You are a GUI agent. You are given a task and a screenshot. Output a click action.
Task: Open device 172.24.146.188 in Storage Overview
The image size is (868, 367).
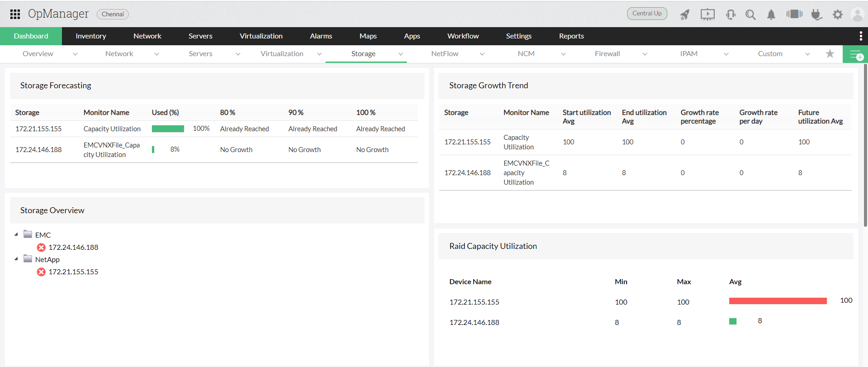73,247
